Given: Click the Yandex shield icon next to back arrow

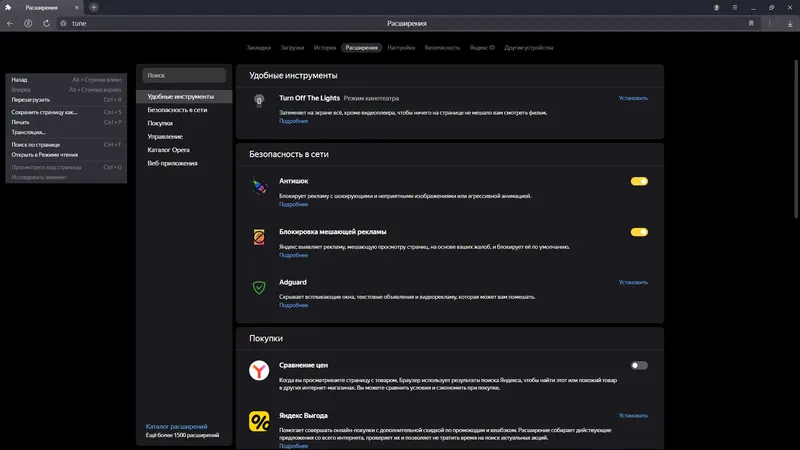Looking at the screenshot, I should (x=28, y=23).
